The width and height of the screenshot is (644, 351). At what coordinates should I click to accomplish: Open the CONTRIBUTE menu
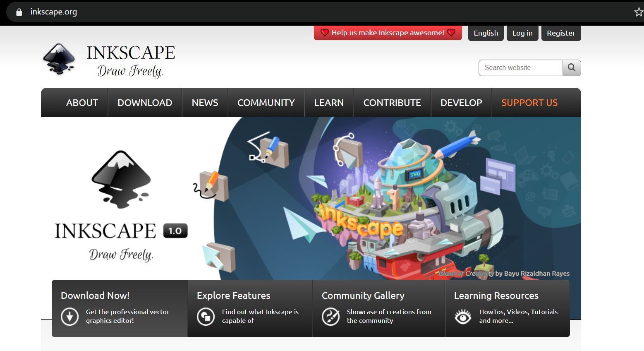pyautogui.click(x=392, y=103)
